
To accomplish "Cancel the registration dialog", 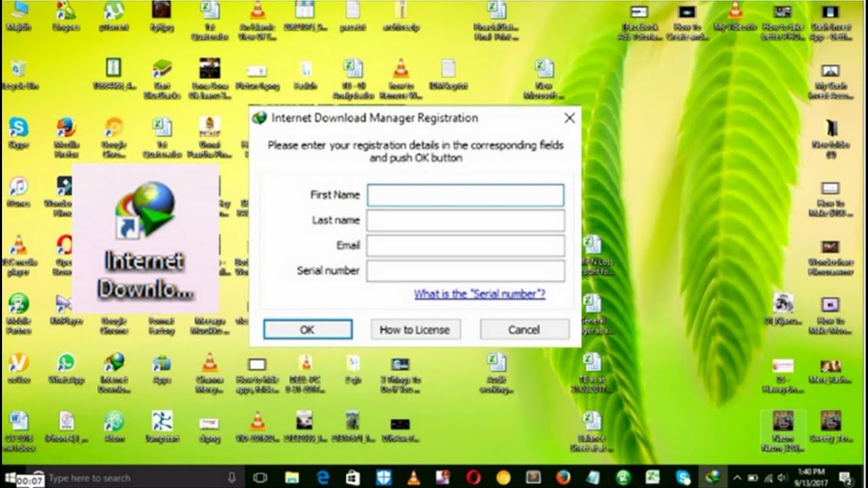I will [524, 329].
